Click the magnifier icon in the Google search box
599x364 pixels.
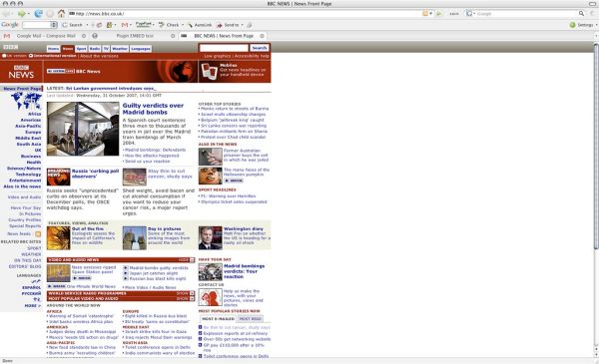tap(581, 13)
